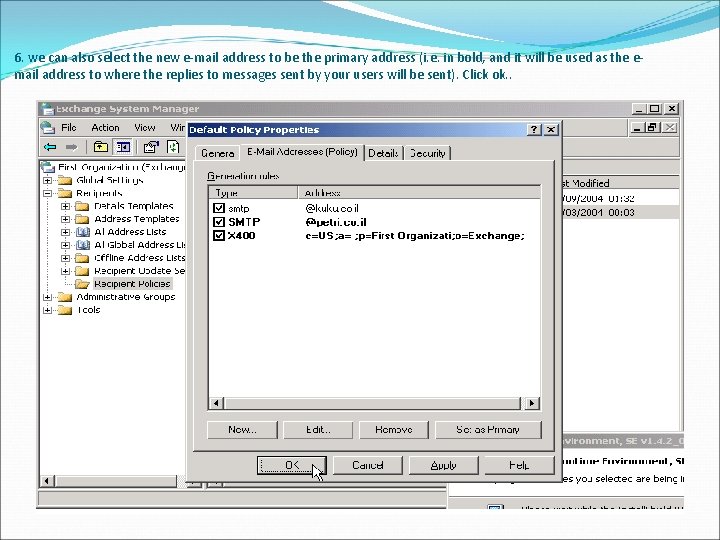Viewport: 720px width, 540px height.
Task: Click the Address Templates folder icon
Action: click(x=82, y=219)
